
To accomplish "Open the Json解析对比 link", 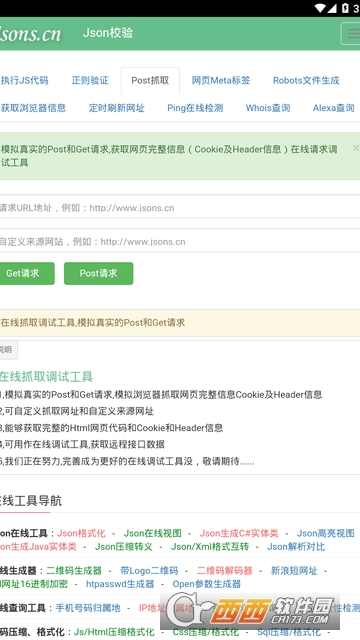I will click(x=296, y=547).
